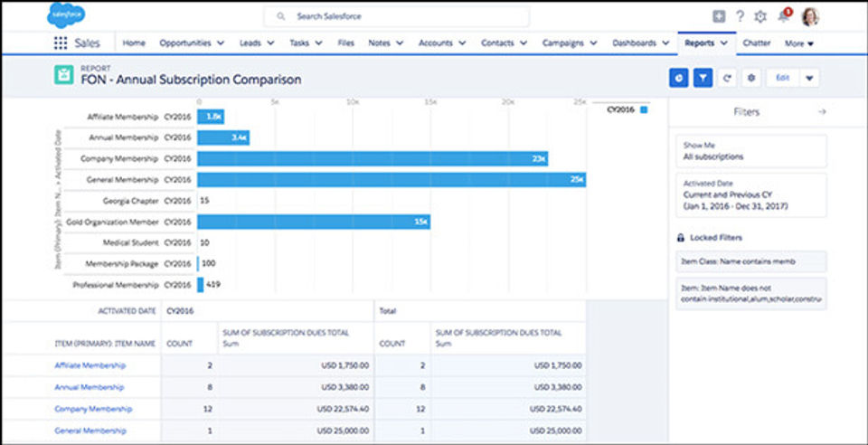This screenshot has height=445, width=868.
Task: Go to the Home tab
Action: pyautogui.click(x=134, y=43)
